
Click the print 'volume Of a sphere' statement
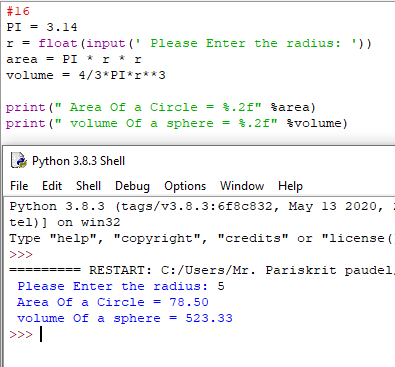(177, 123)
